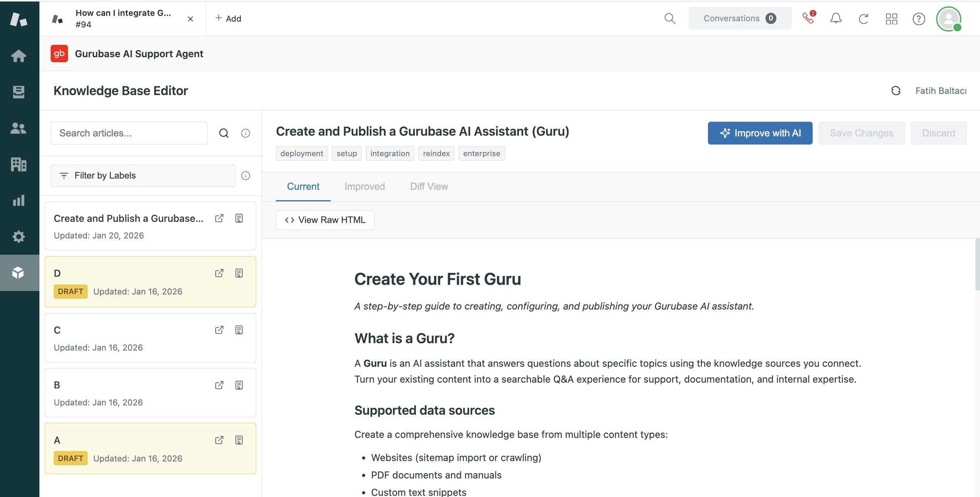Select the Knowledge Base cube icon
Viewport: 980px width, 497px height.
click(19, 273)
